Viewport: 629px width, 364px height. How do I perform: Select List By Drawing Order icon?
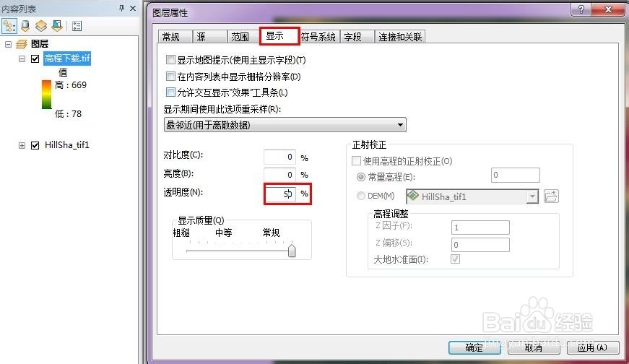[x=9, y=27]
